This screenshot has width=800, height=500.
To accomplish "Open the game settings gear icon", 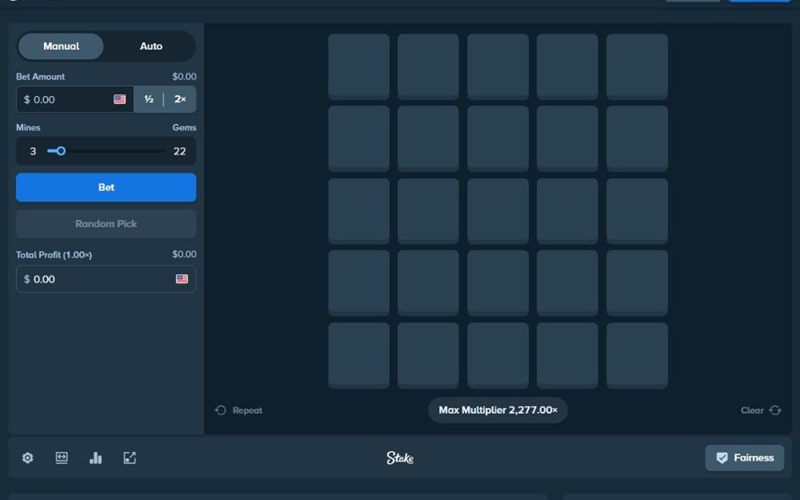I will point(28,458).
